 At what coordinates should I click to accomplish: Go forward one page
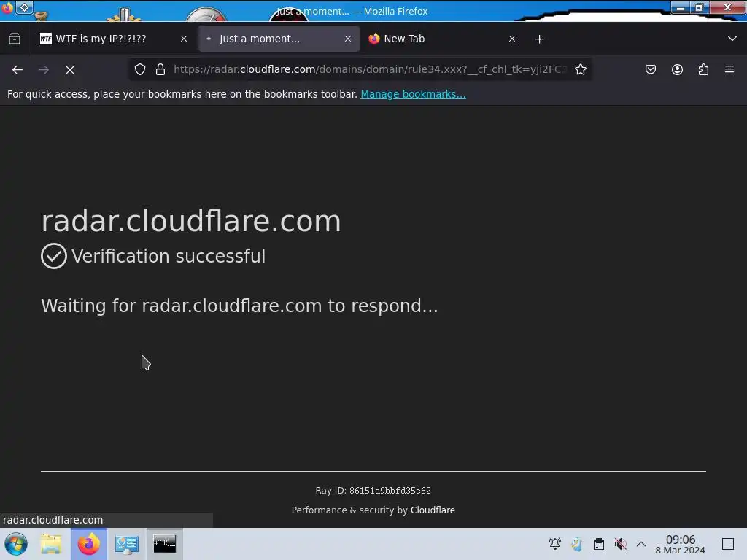(44, 70)
